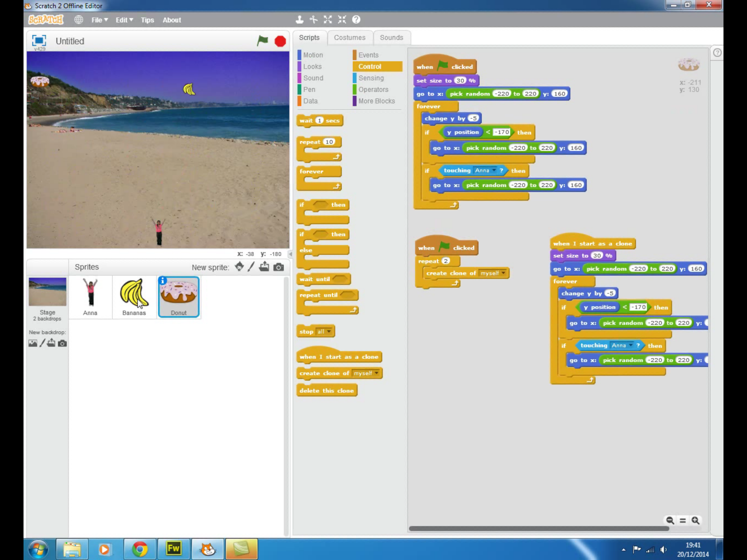
Task: Choose new sprite from library icon
Action: tap(239, 267)
